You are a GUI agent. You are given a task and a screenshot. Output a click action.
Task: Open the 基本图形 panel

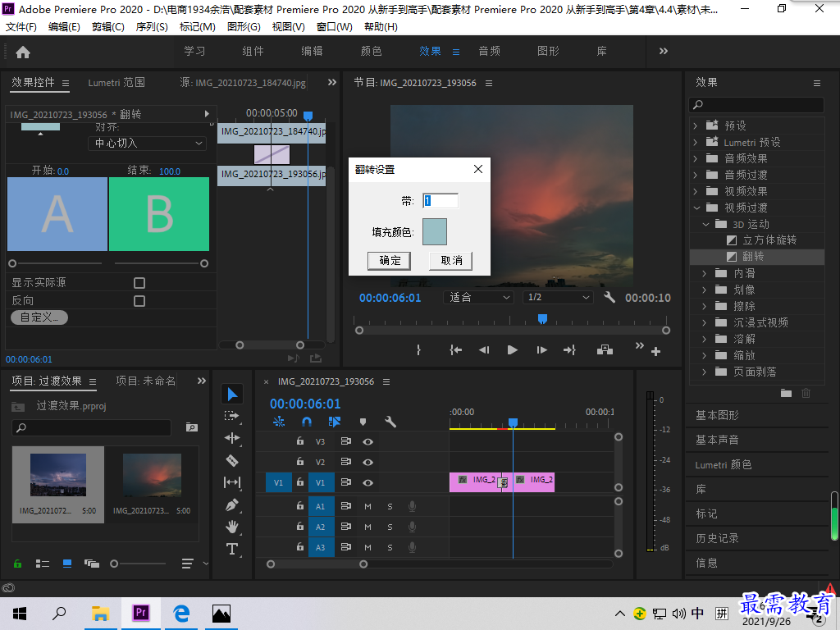[717, 415]
